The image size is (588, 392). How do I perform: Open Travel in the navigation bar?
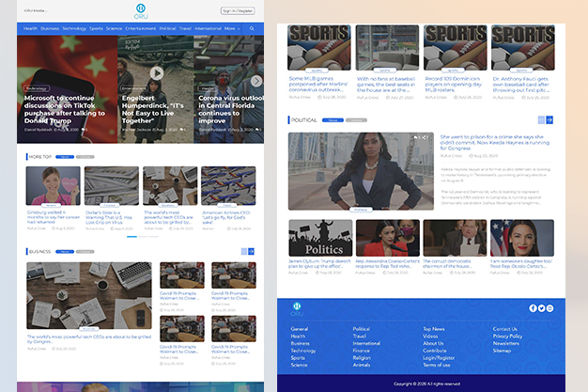click(x=185, y=28)
